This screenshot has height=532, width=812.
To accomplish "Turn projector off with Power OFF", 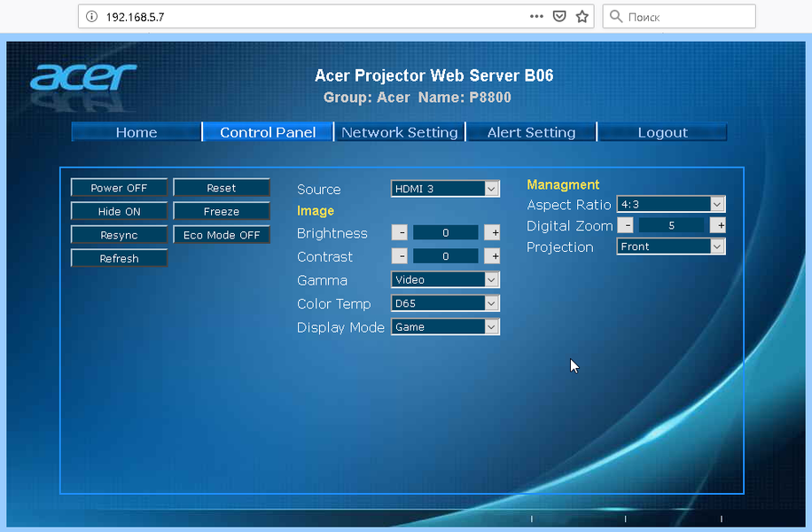I will click(119, 187).
